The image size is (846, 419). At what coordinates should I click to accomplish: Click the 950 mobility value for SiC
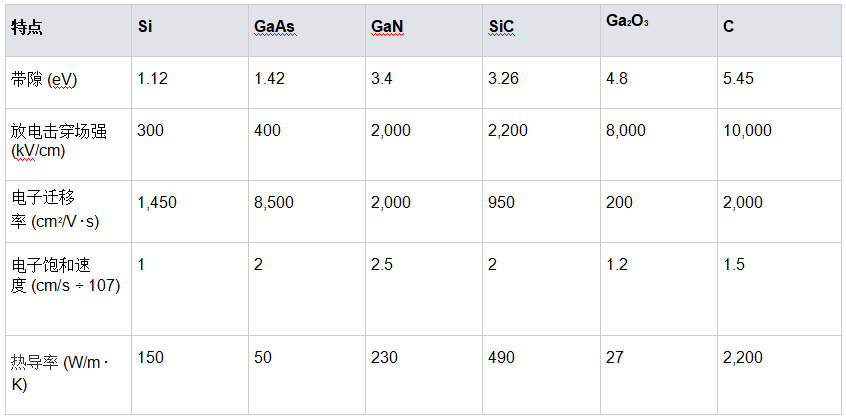(502, 203)
